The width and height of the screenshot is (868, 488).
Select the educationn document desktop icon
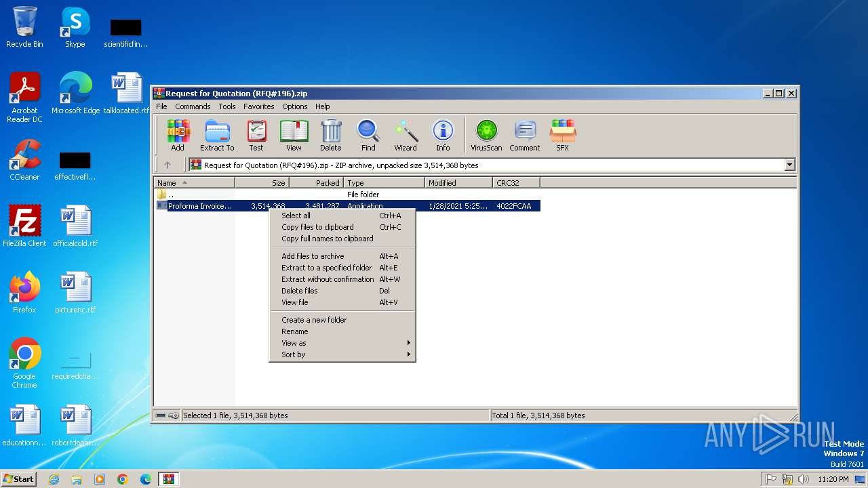24,426
